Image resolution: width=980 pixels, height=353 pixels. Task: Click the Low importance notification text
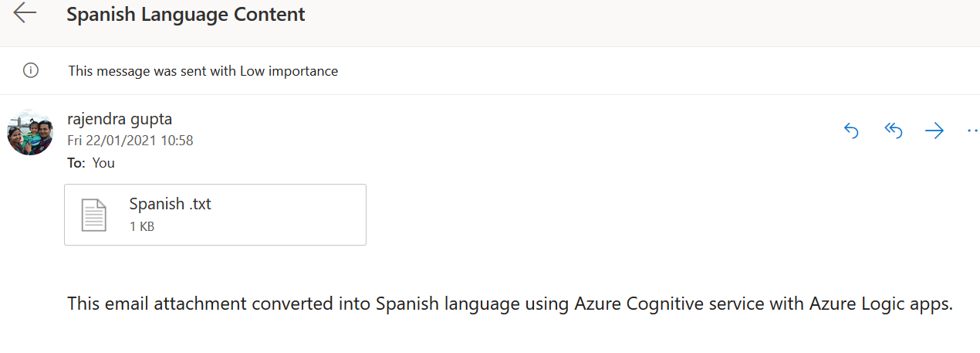point(203,71)
